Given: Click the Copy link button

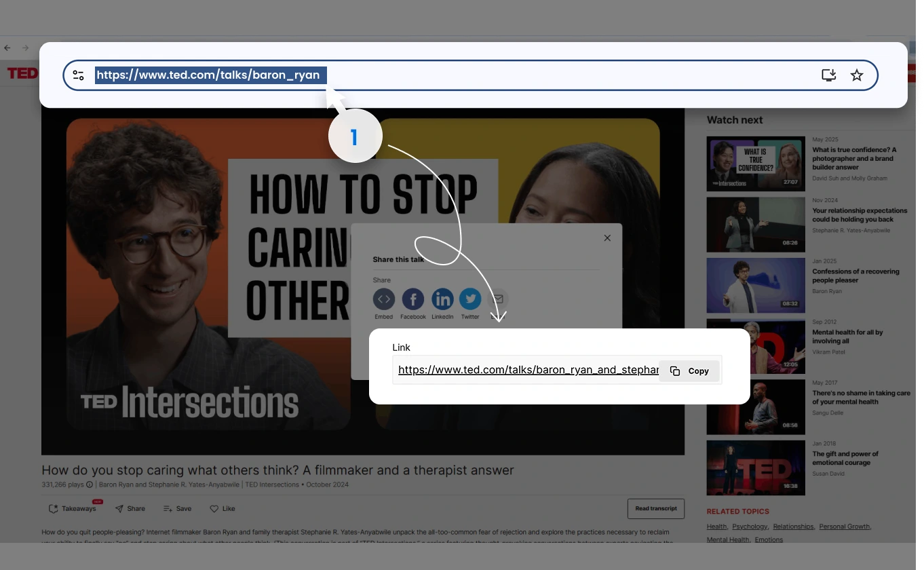Looking at the screenshot, I should click(689, 370).
